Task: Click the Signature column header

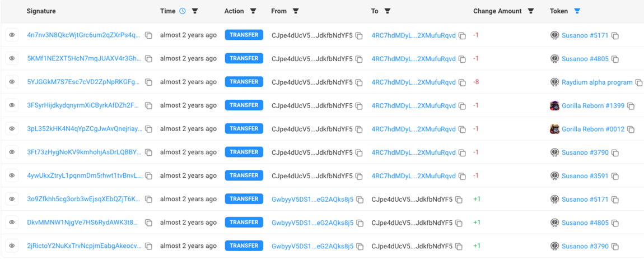Action: (x=41, y=11)
